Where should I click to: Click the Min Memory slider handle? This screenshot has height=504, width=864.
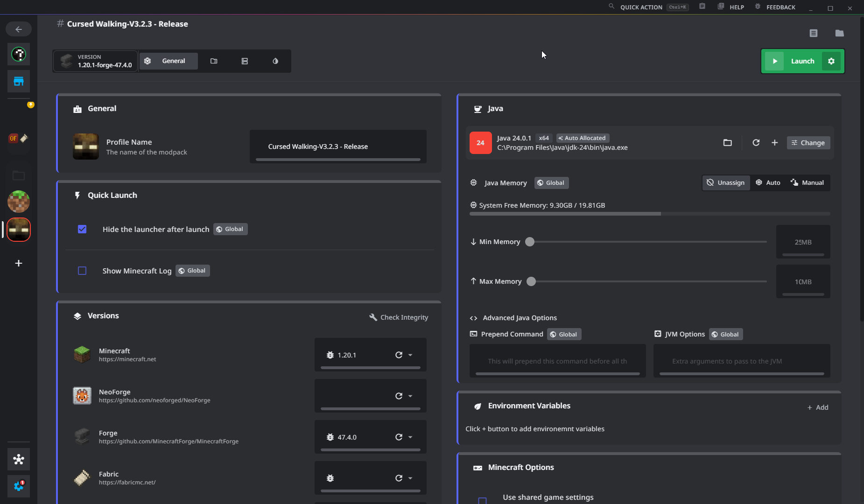530,242
